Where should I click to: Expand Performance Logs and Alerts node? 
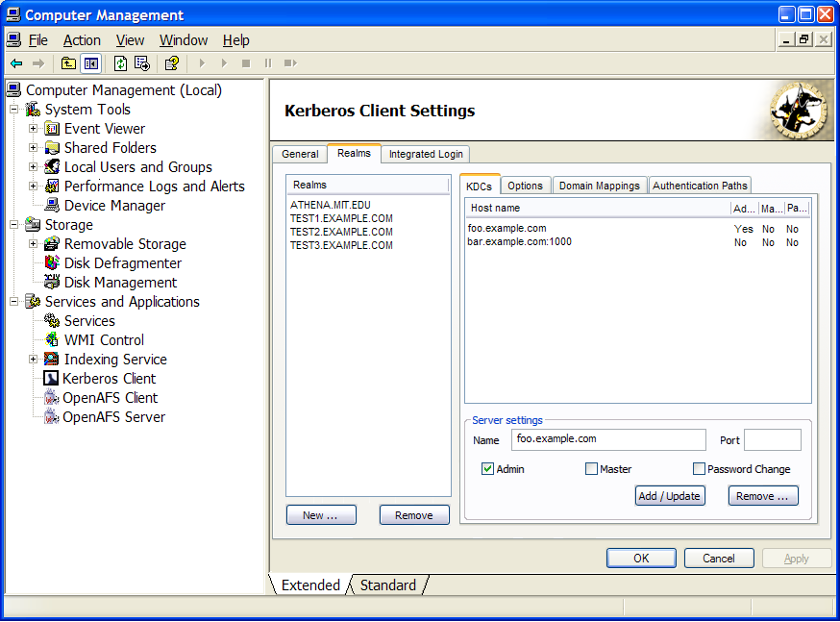pos(34,187)
